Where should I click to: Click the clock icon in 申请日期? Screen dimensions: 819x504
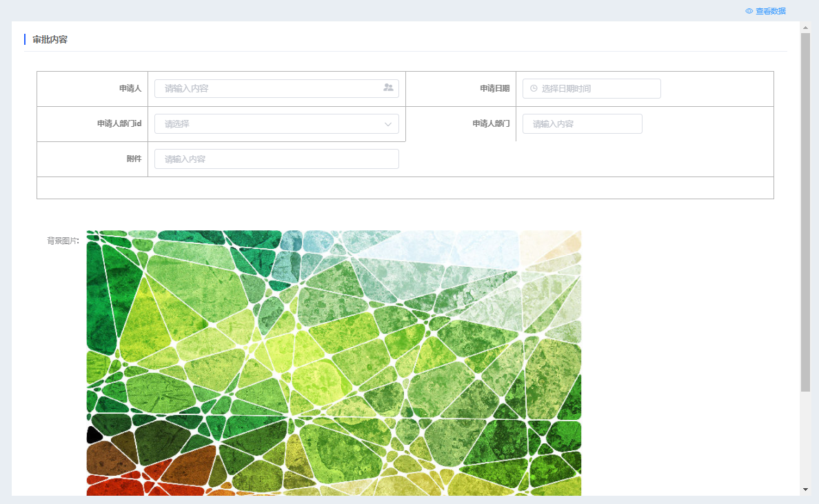pos(534,88)
